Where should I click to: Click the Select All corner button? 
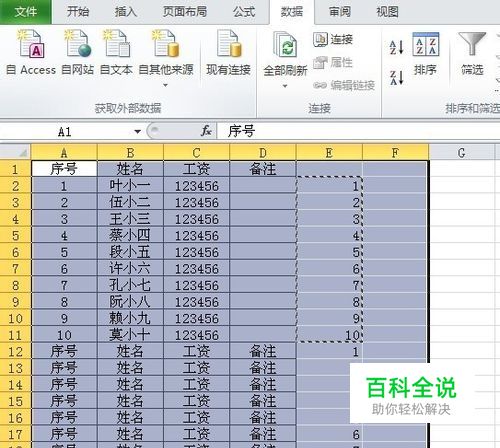click(15, 152)
